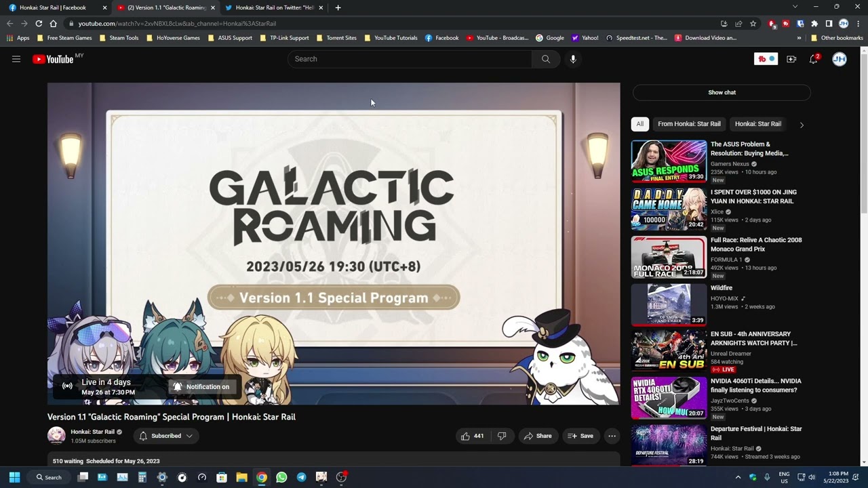
Task: Toggle the Chrome side panel
Action: click(829, 24)
